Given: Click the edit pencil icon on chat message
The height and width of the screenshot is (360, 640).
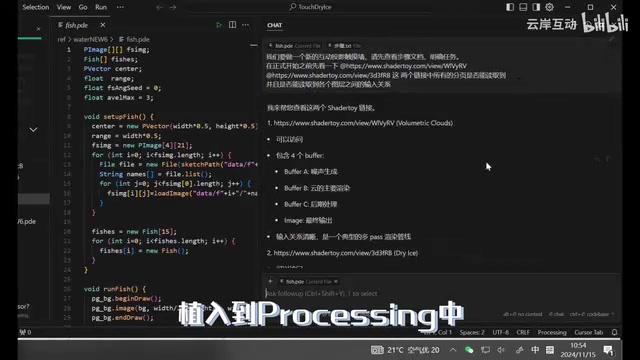Looking at the screenshot, I should 611,39.
